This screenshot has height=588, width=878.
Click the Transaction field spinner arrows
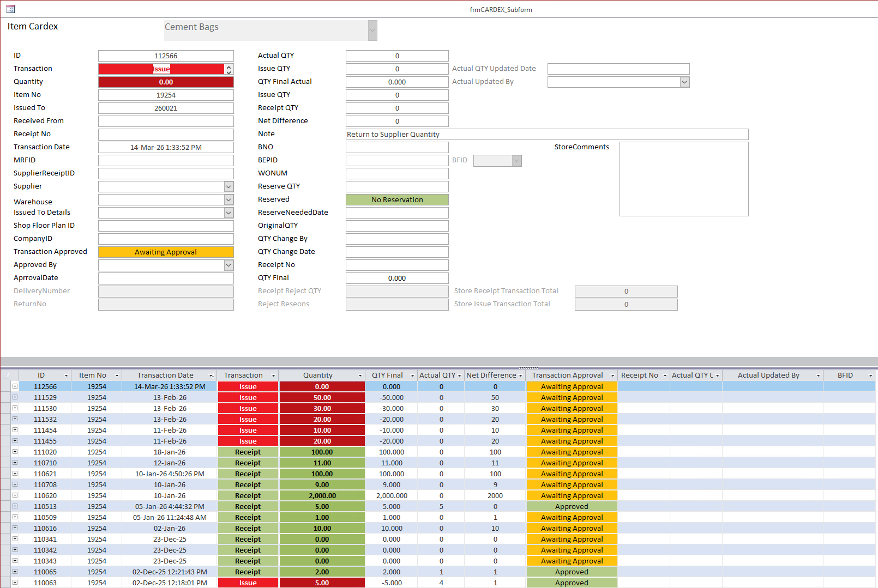229,69
